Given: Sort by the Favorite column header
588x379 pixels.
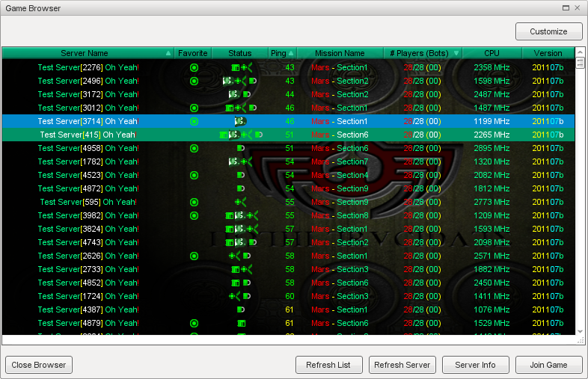Looking at the screenshot, I should point(193,53).
